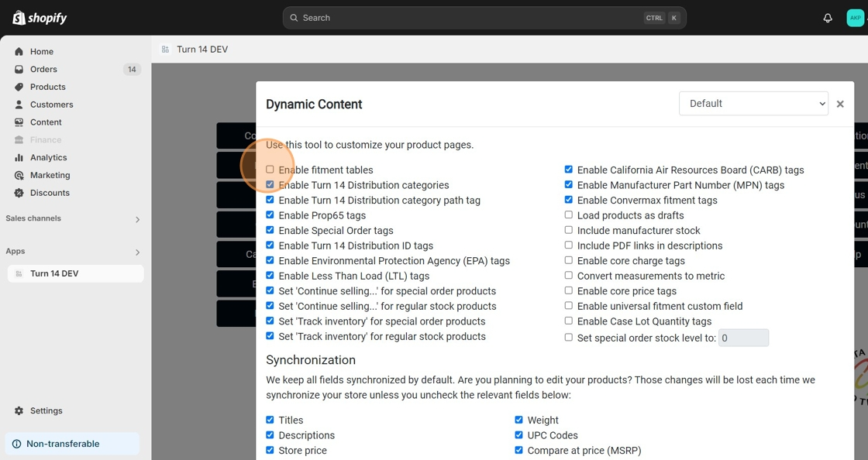Toggle 'Track inventory' for regular stock products
Screen dimensions: 868x460
(x=270, y=335)
